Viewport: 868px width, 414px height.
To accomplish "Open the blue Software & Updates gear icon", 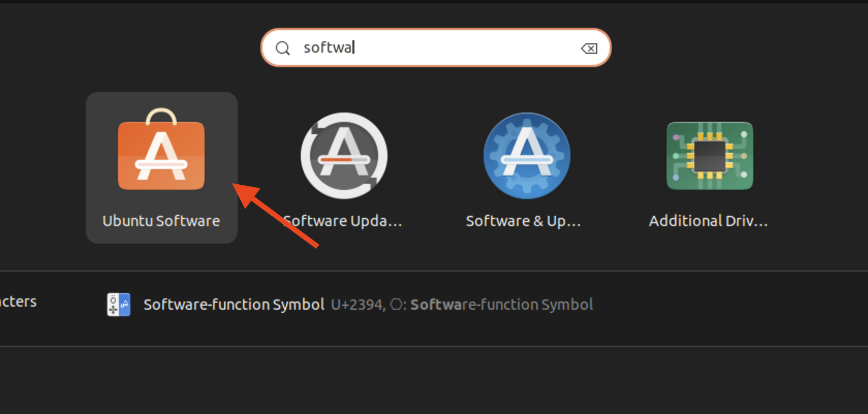I will (527, 156).
